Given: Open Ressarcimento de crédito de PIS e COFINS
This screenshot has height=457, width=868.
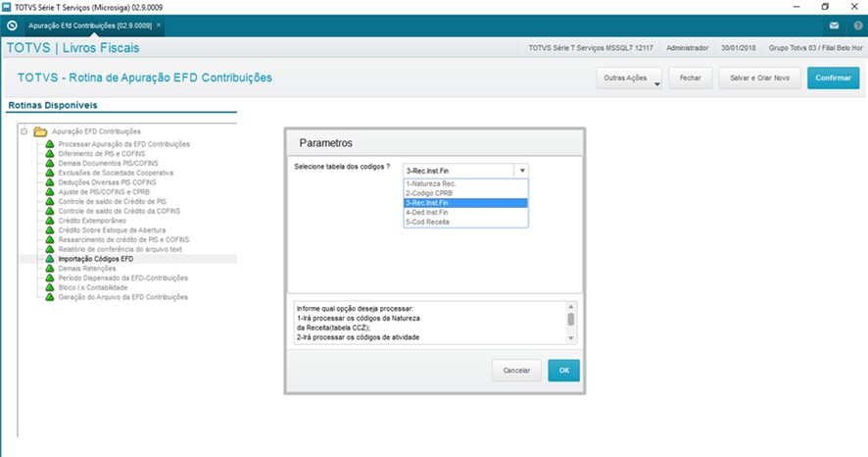Looking at the screenshot, I should (x=123, y=240).
